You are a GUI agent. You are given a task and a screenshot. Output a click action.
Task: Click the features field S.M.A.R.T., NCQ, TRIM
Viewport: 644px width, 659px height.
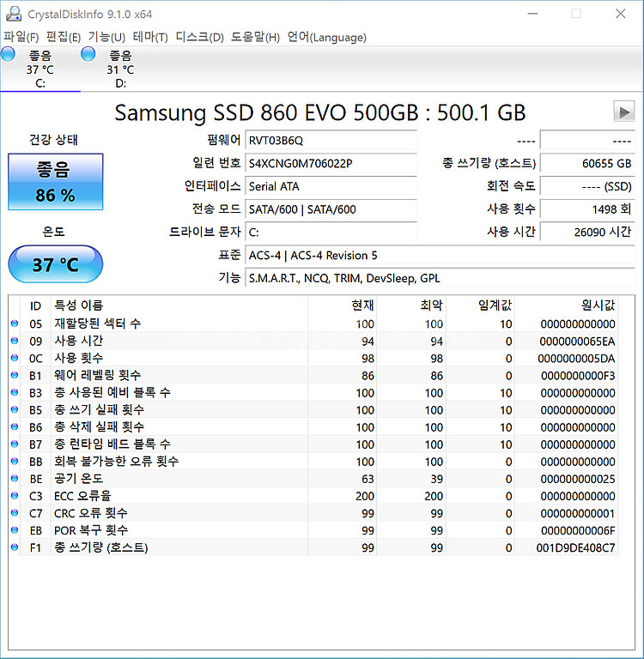click(x=440, y=278)
